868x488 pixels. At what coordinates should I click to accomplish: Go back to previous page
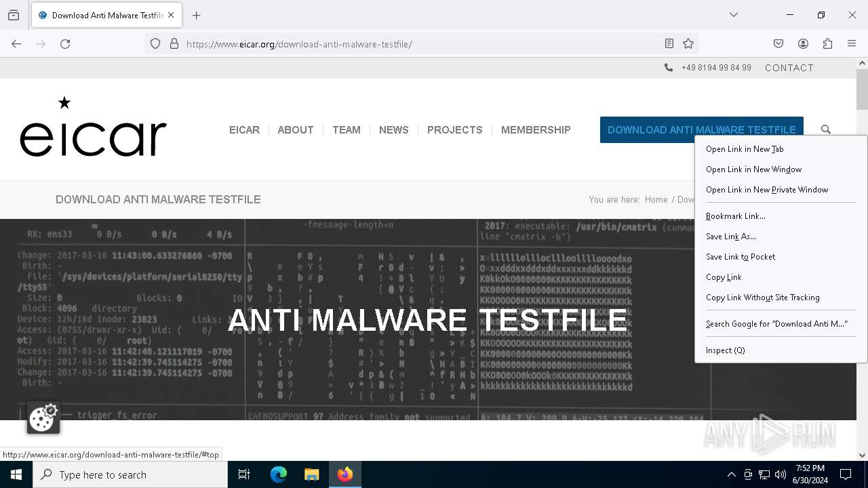16,44
